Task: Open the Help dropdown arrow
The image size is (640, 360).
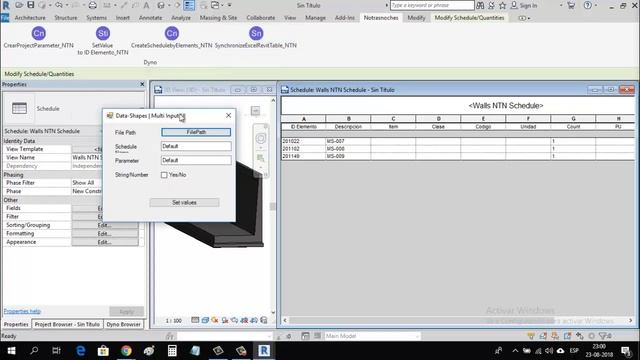Action: point(596,5)
